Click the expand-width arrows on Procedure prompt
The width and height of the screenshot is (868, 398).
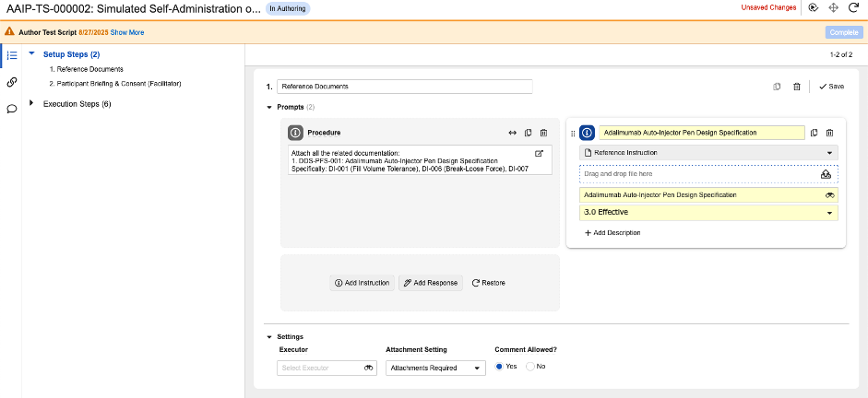(x=513, y=133)
